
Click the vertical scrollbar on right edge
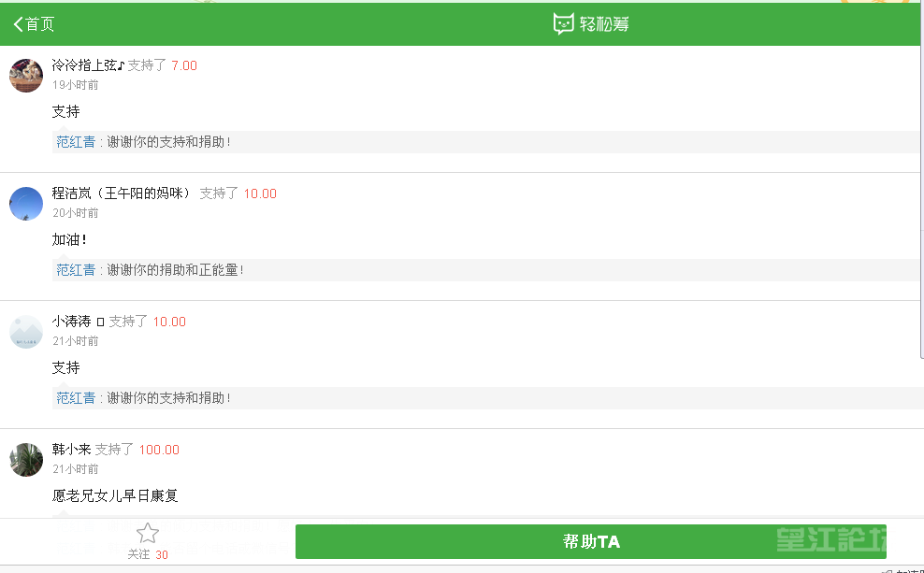(x=921, y=200)
